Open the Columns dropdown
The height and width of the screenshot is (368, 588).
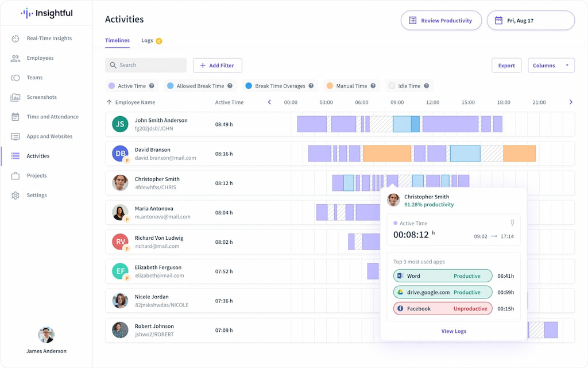pos(550,66)
